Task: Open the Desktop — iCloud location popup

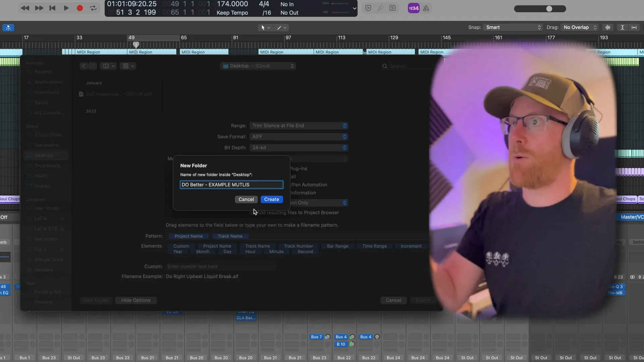Action: (258, 66)
